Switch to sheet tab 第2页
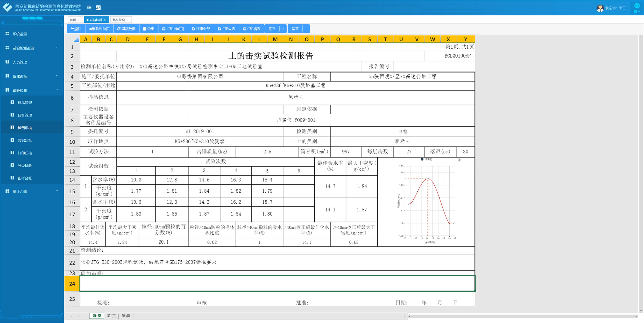Screen dimensions: 644x323 point(111,316)
